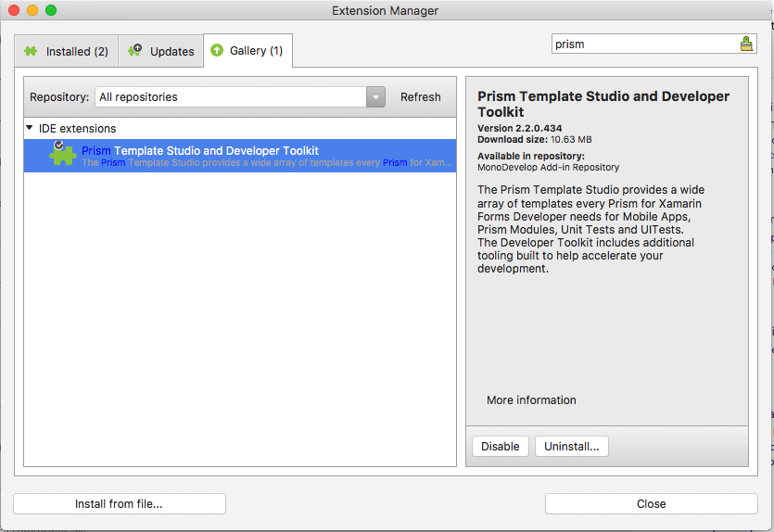Screen dimensions: 774x532
Task: Click the yellow minimize window button
Action: [32, 10]
